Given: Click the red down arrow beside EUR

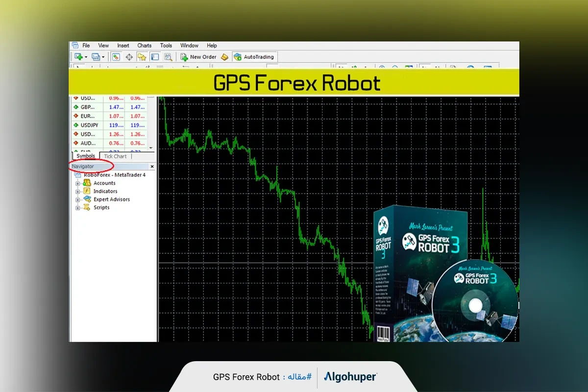Looking at the screenshot, I should click(76, 116).
